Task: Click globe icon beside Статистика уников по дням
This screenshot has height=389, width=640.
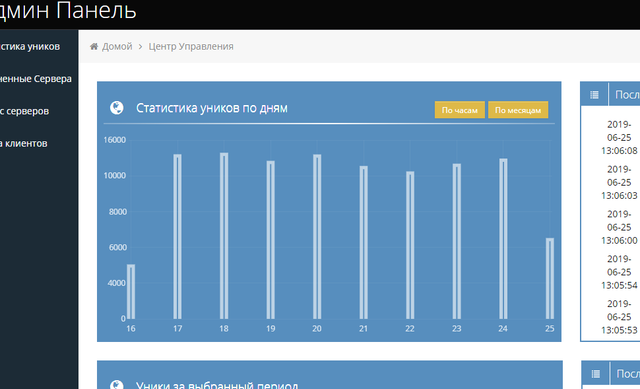Action: pos(117,108)
